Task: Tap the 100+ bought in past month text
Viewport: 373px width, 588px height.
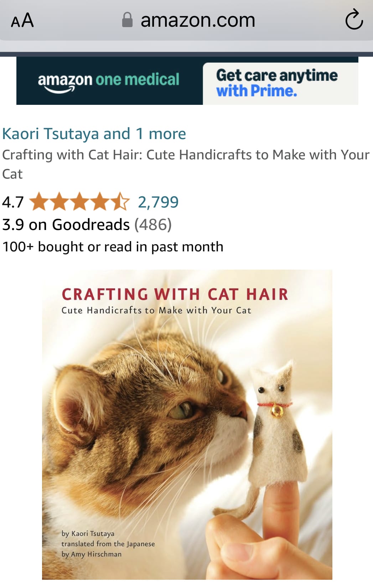Action: [x=113, y=247]
